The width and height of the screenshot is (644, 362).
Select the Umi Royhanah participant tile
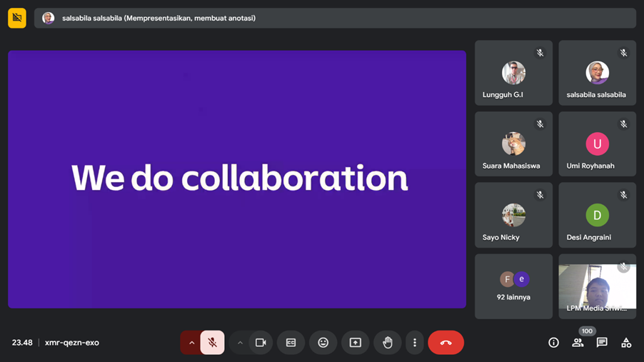[x=597, y=144]
